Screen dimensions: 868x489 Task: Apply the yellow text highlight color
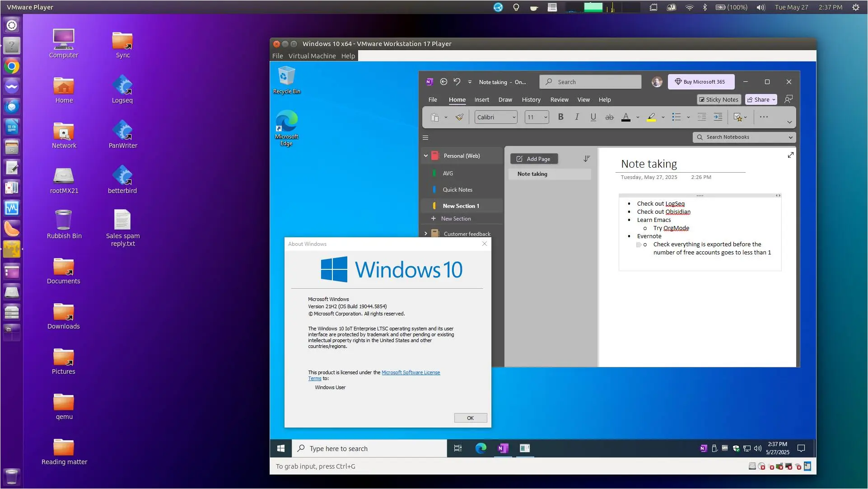click(x=651, y=117)
